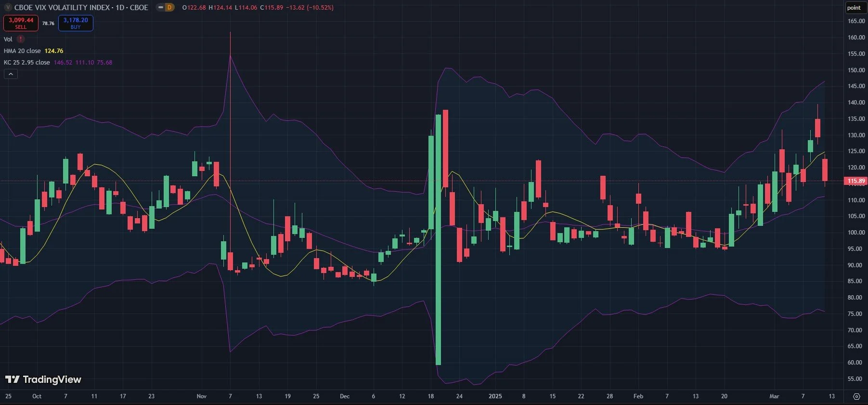Select the KC 25 2.95 close legend
Image resolution: width=868 pixels, height=405 pixels.
(26, 62)
